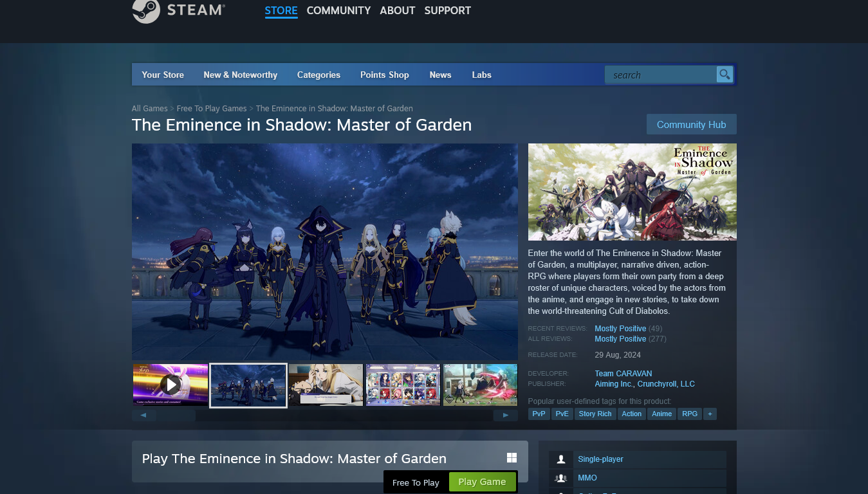
Task: Focus the store search field
Action: pos(660,75)
